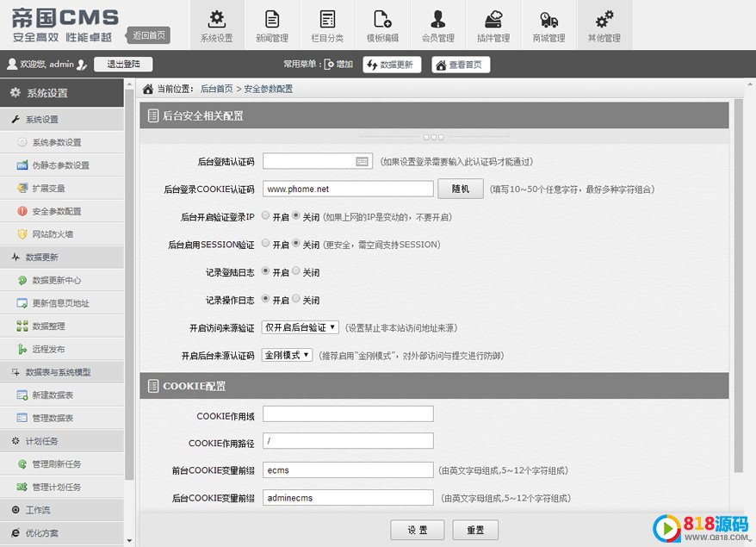Screen dimensions: 756x547
Task: Click the 扩展变量 sidebar icon
Action: pos(22,188)
